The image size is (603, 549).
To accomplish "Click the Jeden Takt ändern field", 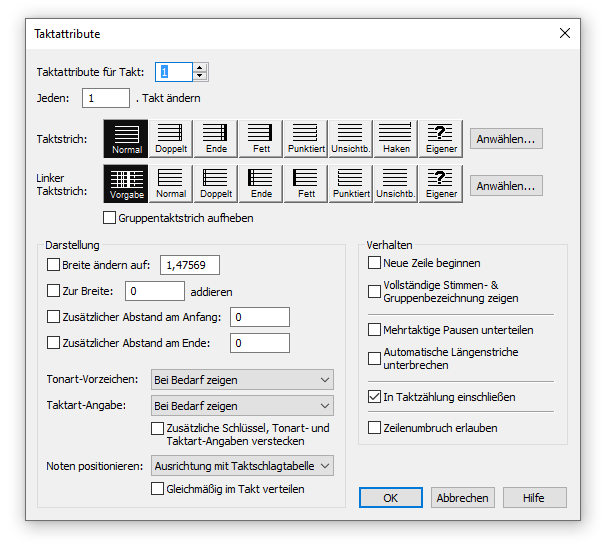I will (x=106, y=98).
